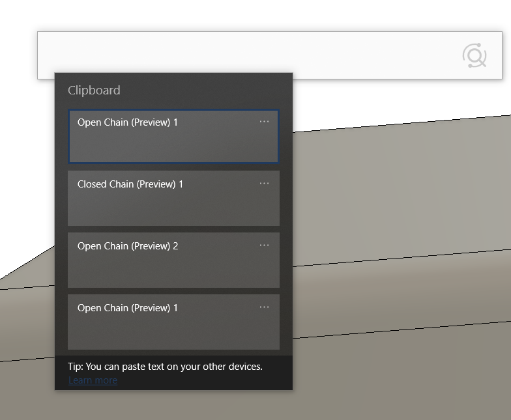
Task: Choose the Open Chain (Preview) 2 clipboard entry
Action: 173,260
